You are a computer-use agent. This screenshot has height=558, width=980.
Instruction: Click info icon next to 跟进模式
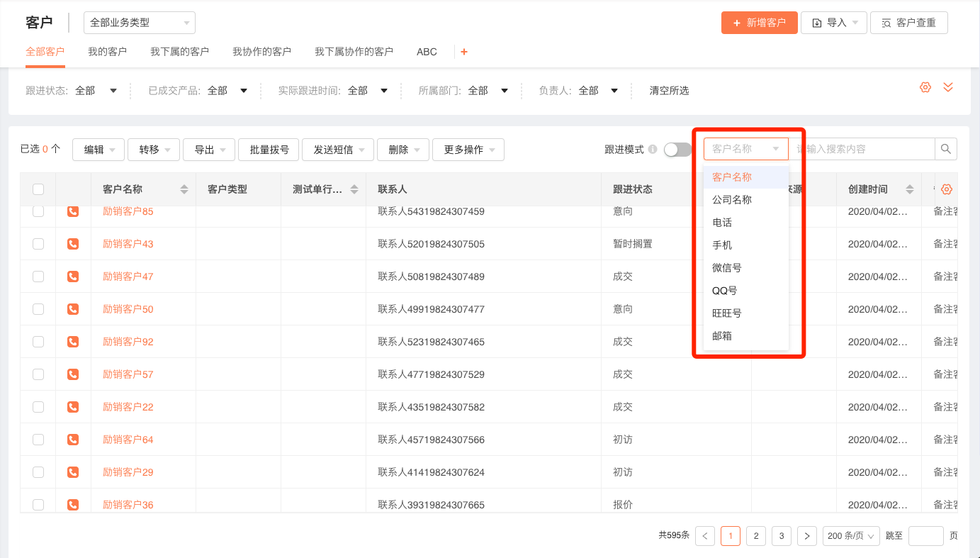click(653, 150)
